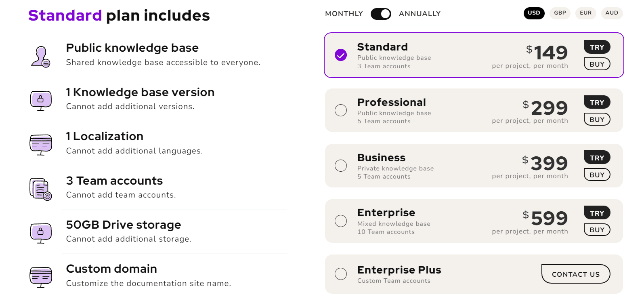This screenshot has width=644, height=305.
Task: Select the Business plan radio button
Action: [x=341, y=166]
